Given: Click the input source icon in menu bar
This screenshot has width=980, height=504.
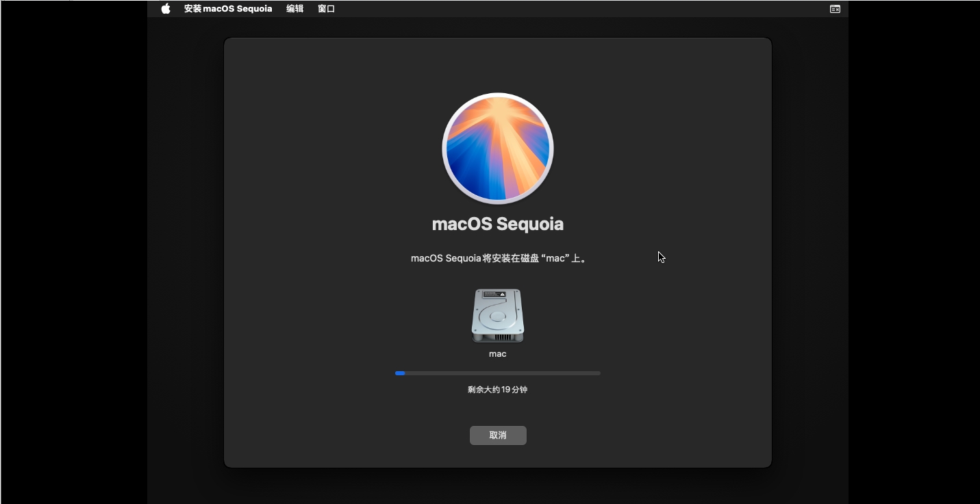Looking at the screenshot, I should click(835, 9).
